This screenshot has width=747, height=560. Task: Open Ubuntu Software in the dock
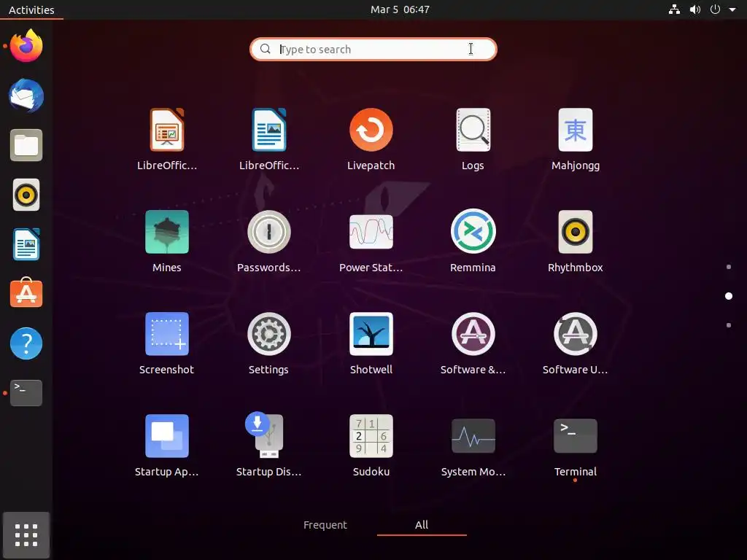coord(26,293)
